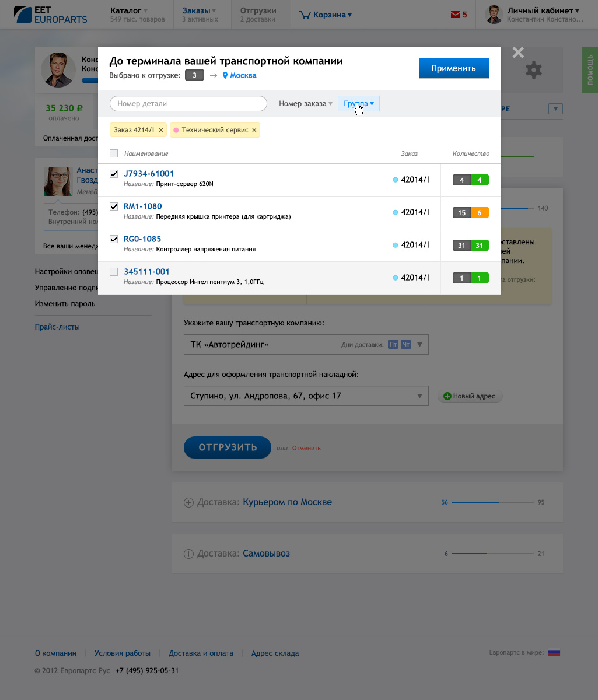Click the 'Номер детали' search field

coord(188,104)
